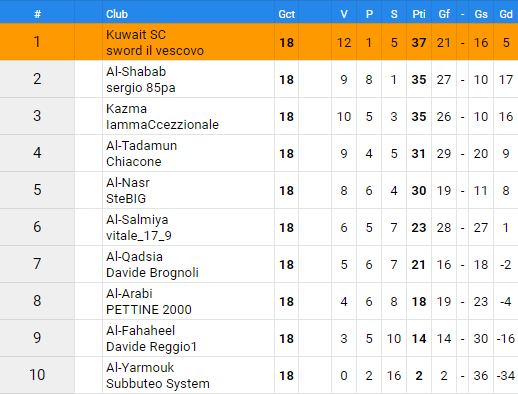The width and height of the screenshot is (518, 394).
Task: Click the Al-Nasr club name
Action: pyautogui.click(x=128, y=183)
